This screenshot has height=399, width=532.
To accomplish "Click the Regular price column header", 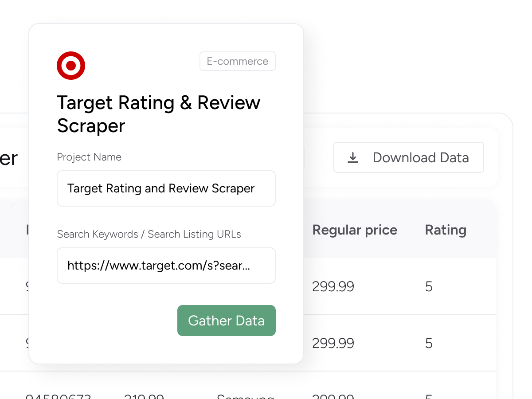I will pos(355,230).
